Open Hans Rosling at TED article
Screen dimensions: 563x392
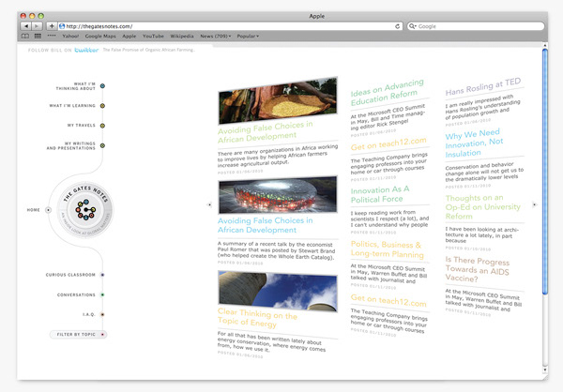point(483,87)
